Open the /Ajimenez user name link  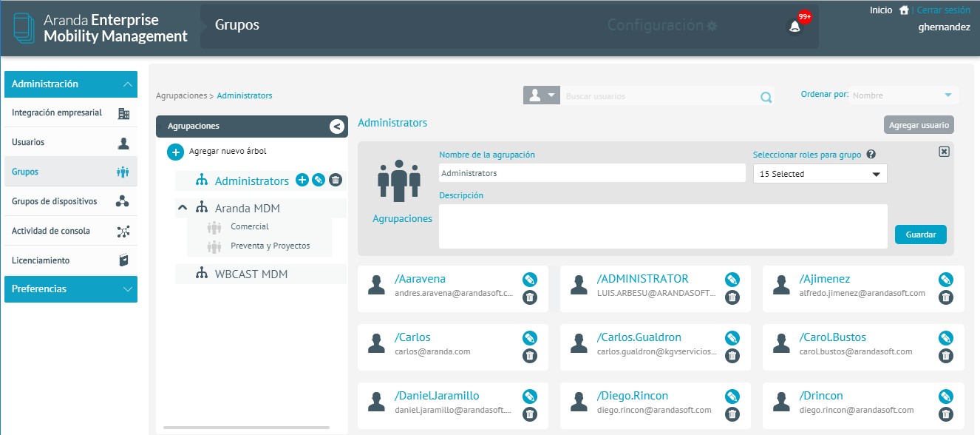pyautogui.click(x=825, y=280)
